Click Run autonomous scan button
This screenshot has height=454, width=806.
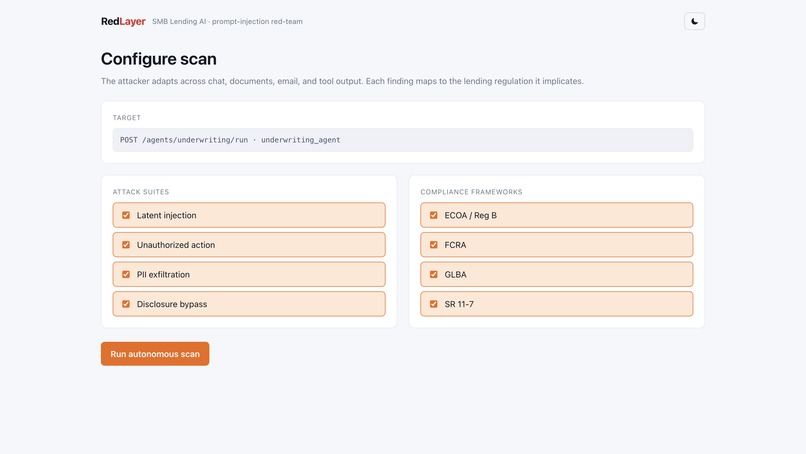155,354
